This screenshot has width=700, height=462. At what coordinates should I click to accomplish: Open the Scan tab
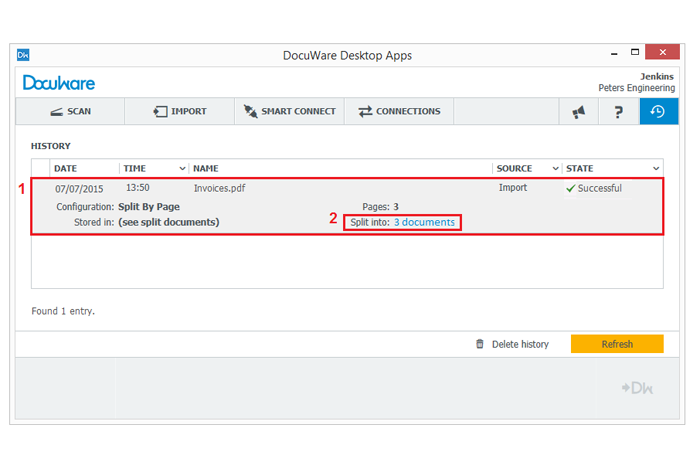coord(70,111)
